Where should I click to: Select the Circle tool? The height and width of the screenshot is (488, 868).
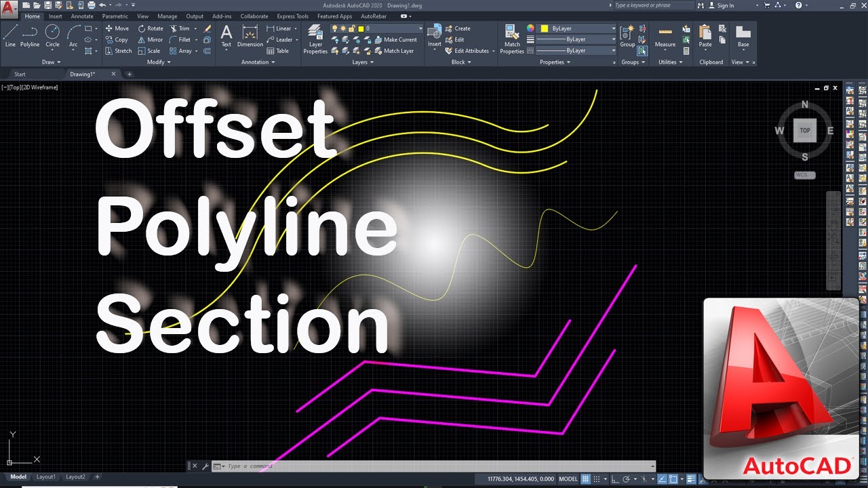52,36
